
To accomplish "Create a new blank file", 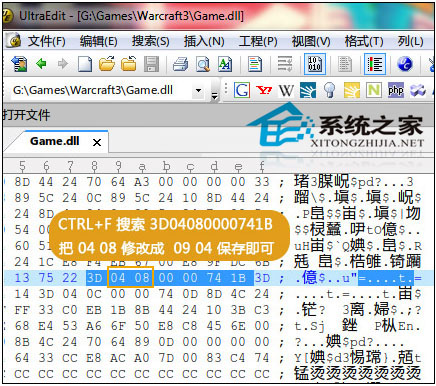I will tap(85, 64).
